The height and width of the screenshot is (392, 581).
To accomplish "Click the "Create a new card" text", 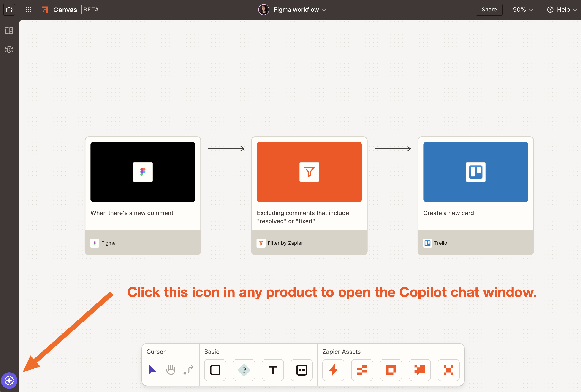I will (448, 213).
